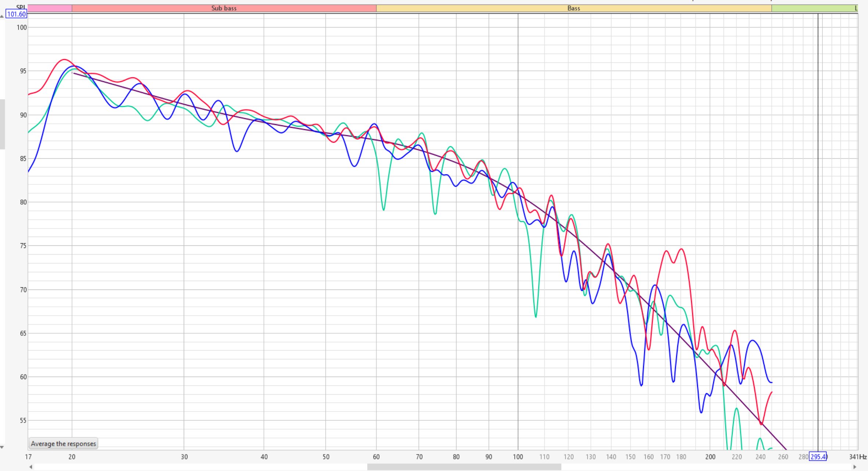Click the 100 Hz frequency axis label
The width and height of the screenshot is (868, 471).
pyautogui.click(x=518, y=457)
